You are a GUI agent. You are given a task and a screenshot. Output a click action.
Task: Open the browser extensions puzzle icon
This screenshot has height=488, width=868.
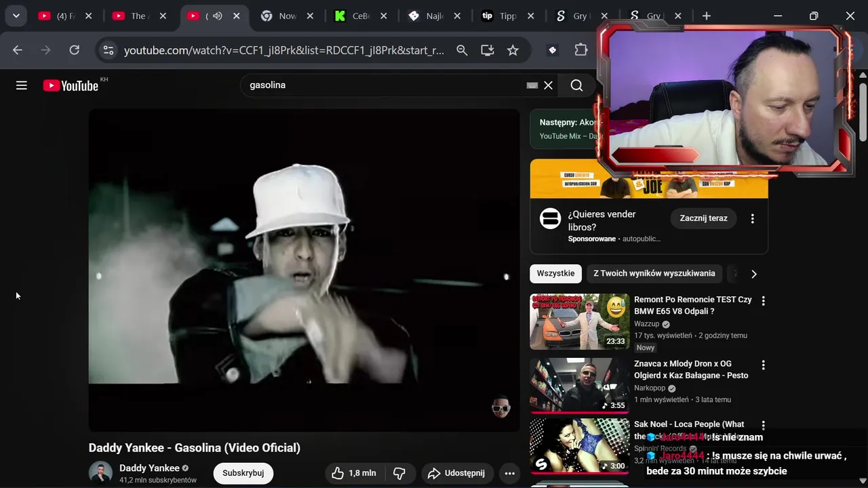[581, 50]
